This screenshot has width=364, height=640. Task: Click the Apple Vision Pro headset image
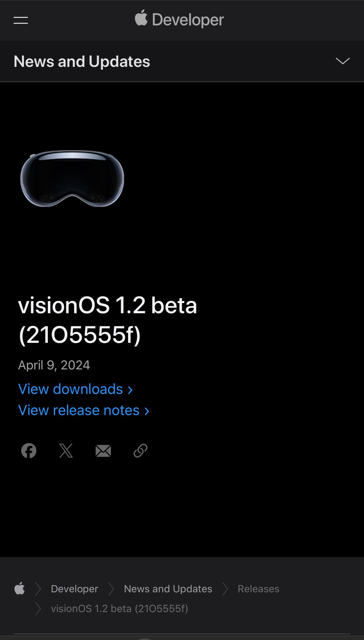coord(72,179)
